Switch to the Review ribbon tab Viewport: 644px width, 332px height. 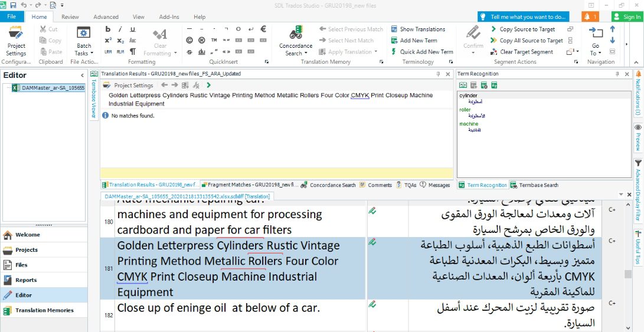[x=70, y=17]
